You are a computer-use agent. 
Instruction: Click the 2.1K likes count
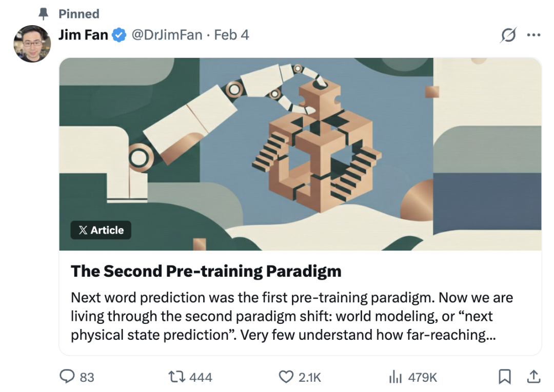tap(309, 377)
